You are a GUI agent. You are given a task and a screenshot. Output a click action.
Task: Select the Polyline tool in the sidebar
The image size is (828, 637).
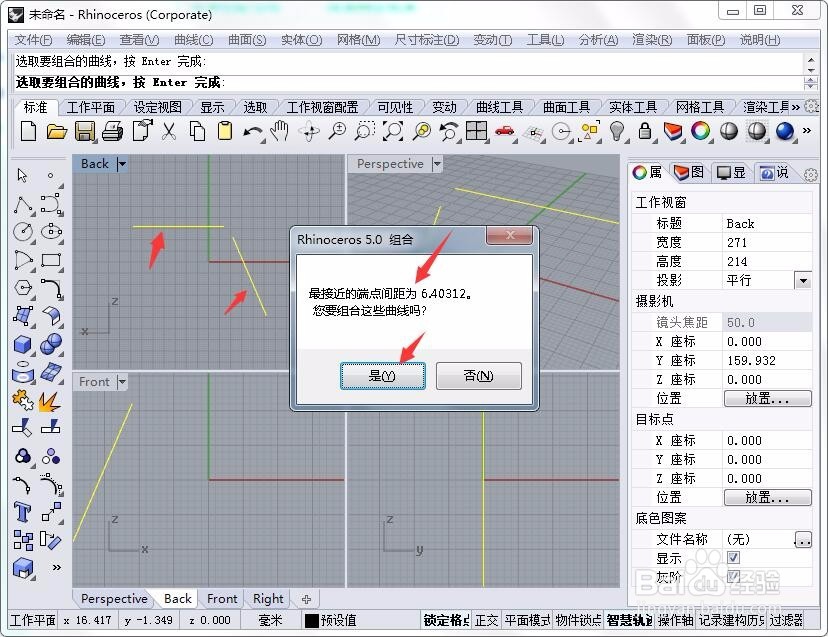click(x=22, y=204)
